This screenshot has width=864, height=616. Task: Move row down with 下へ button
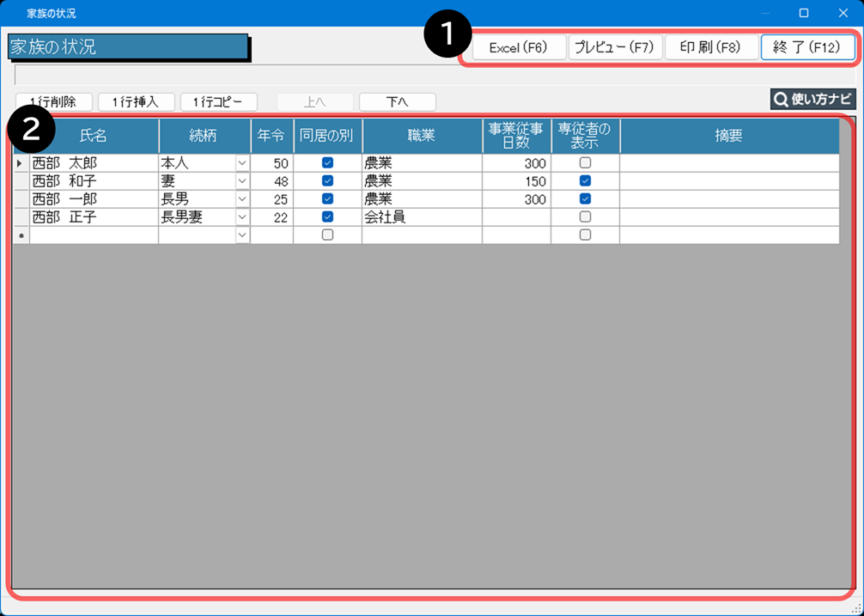click(x=397, y=102)
